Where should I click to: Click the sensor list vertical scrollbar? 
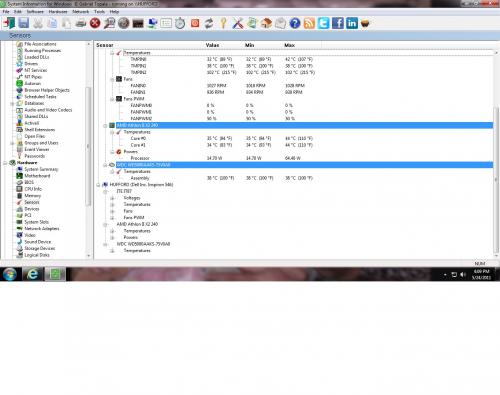click(x=496, y=180)
